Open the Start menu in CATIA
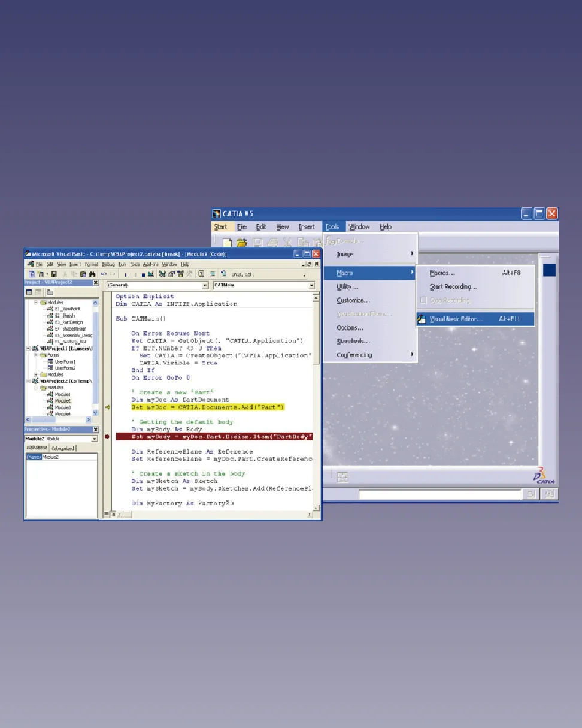The image size is (582, 728). coord(220,227)
